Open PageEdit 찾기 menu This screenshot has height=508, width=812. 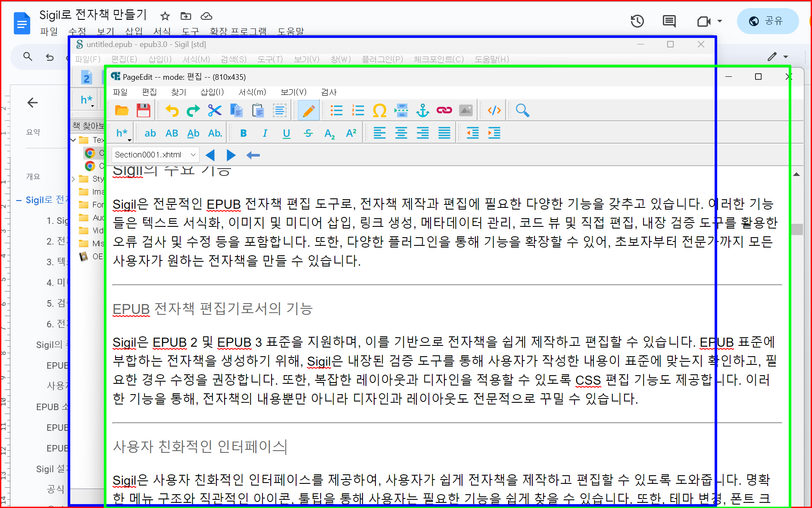(178, 92)
